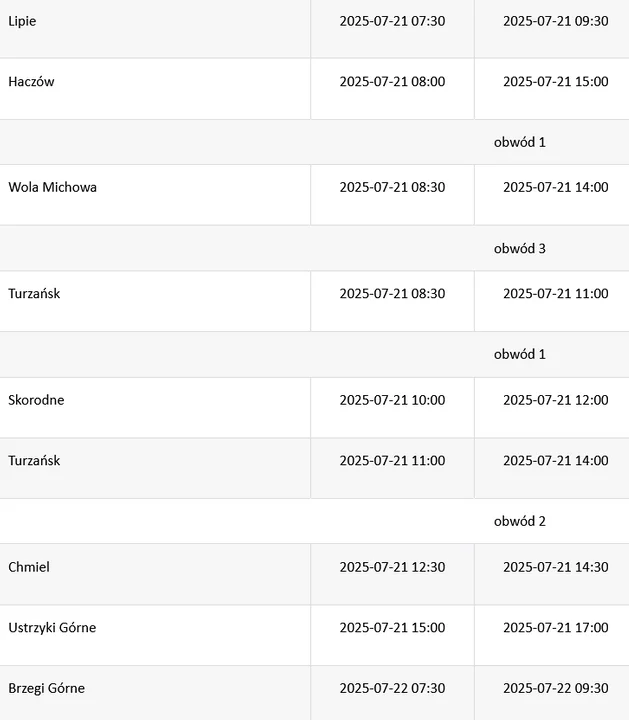Image resolution: width=629 pixels, height=720 pixels.
Task: Click end time 2025-07-21 14:30
Action: click(x=555, y=567)
